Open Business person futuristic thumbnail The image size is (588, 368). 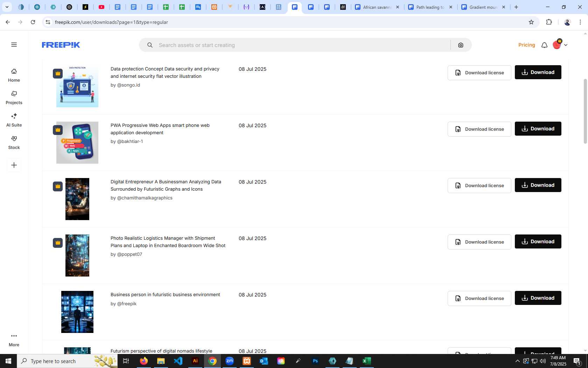click(x=77, y=312)
